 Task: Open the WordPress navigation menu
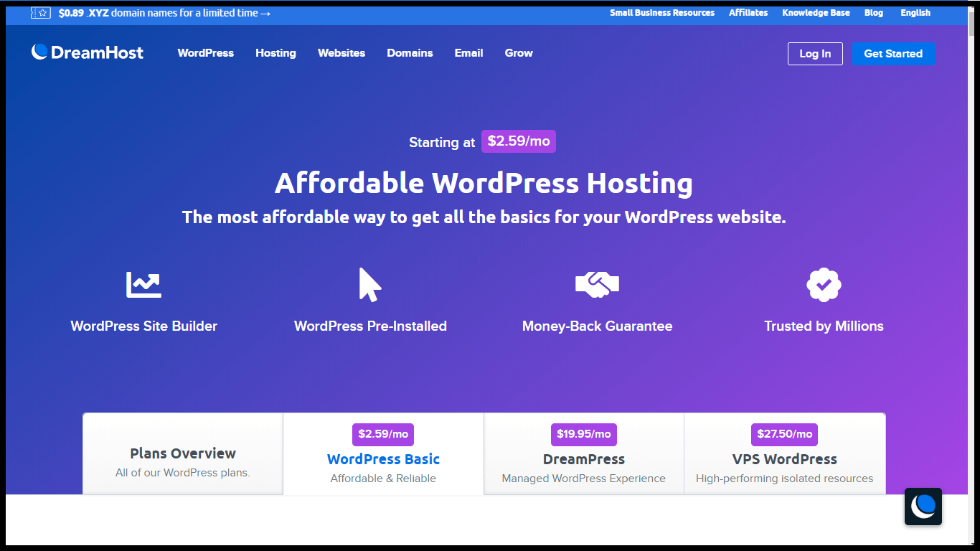[206, 53]
